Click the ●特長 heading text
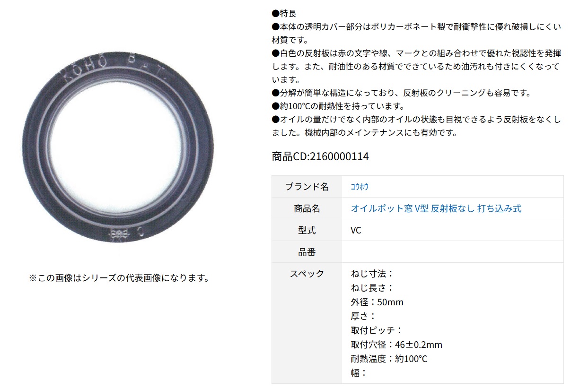The height and width of the screenshot is (388, 588). 284,14
